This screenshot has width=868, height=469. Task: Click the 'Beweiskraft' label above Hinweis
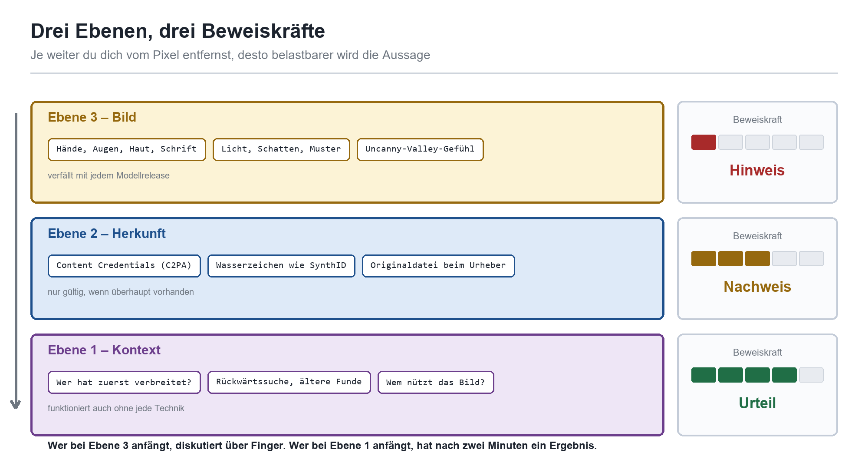(757, 120)
